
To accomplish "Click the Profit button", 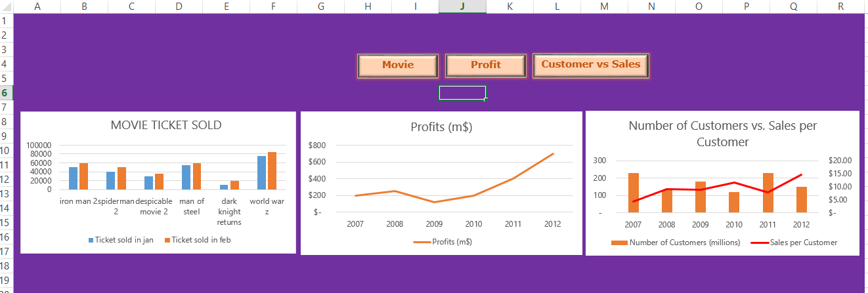I will 486,65.
